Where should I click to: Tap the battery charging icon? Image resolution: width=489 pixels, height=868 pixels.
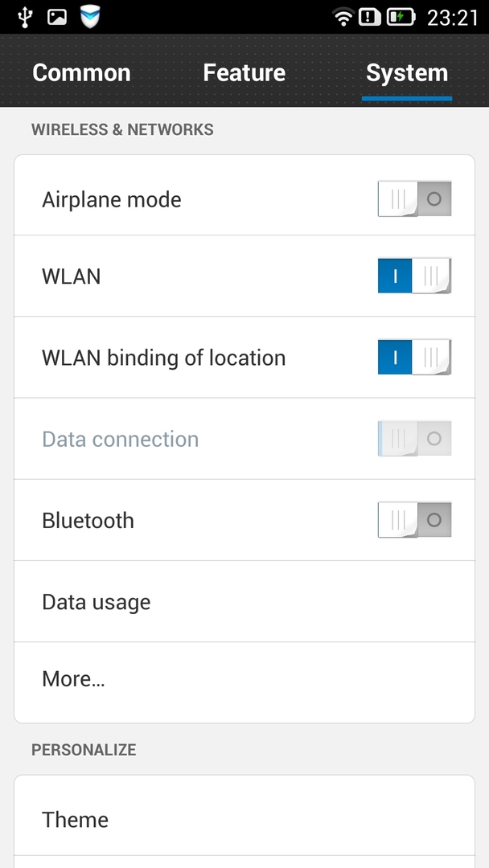tap(401, 17)
